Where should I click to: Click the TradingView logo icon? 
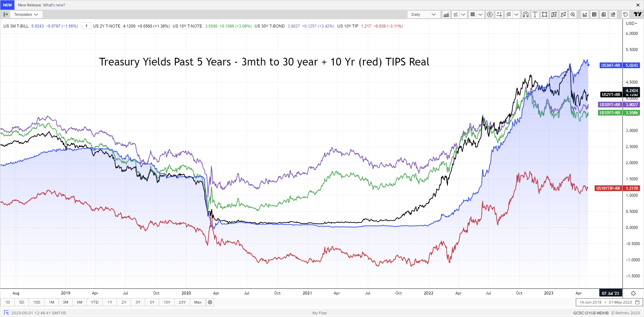pos(637,14)
